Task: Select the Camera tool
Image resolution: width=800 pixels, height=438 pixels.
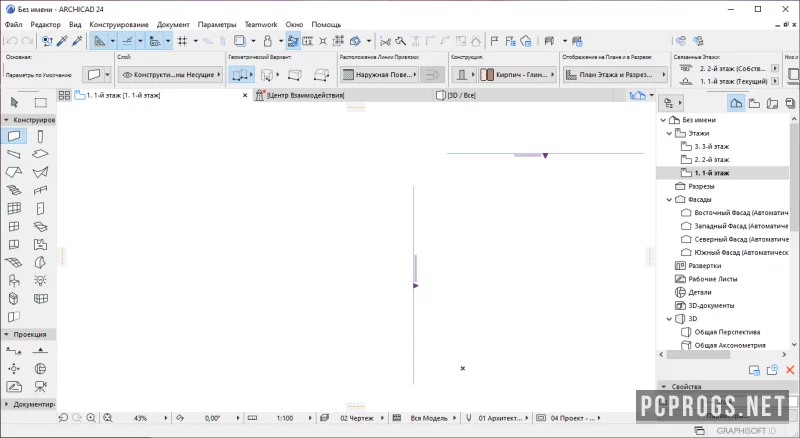Action: 40,386
